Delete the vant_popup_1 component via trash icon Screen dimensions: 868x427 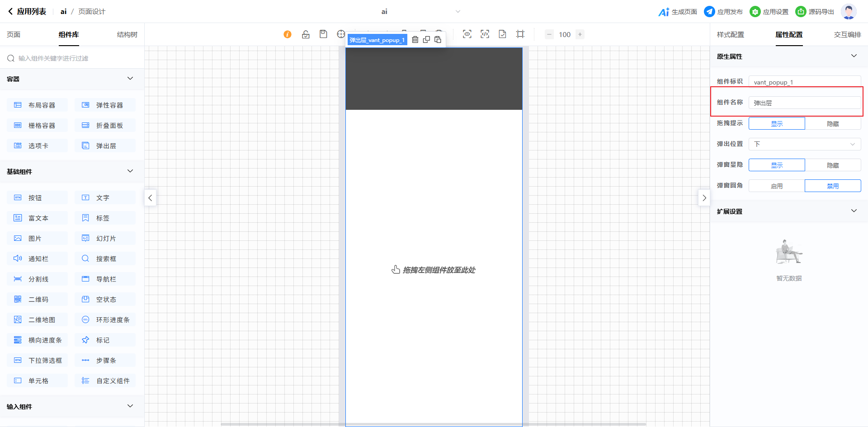coord(415,40)
